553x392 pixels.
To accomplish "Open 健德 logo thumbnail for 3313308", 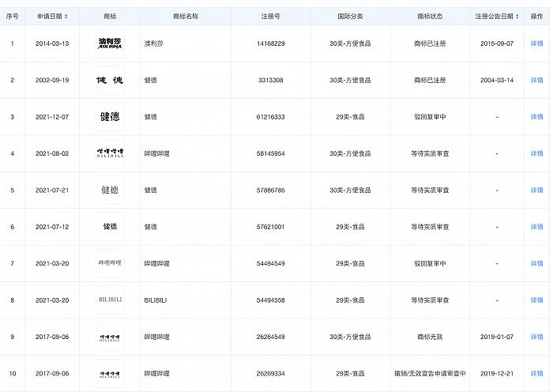I will 110,80.
